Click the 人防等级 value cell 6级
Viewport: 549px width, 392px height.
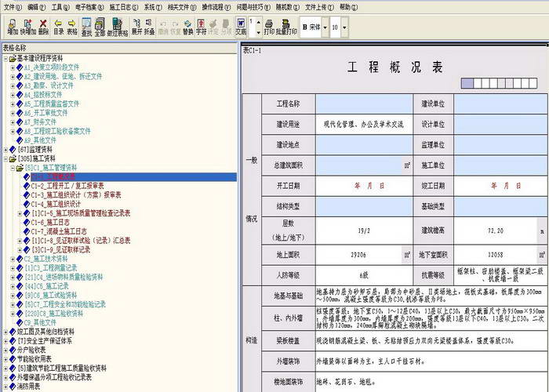(364, 275)
